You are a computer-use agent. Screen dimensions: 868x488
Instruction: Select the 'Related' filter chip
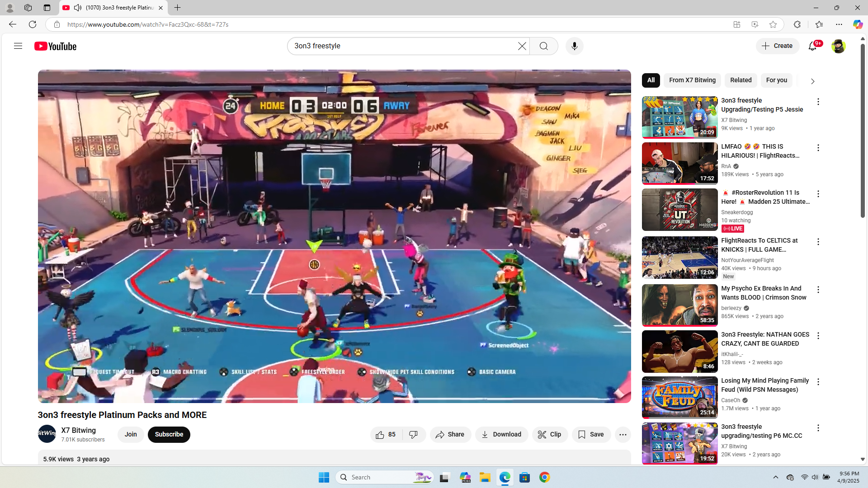[x=741, y=80]
